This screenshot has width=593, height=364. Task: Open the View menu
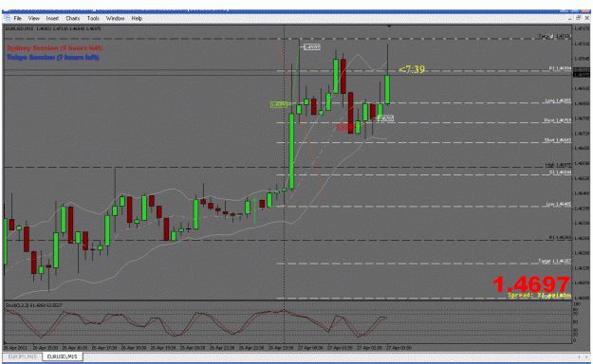(33, 18)
